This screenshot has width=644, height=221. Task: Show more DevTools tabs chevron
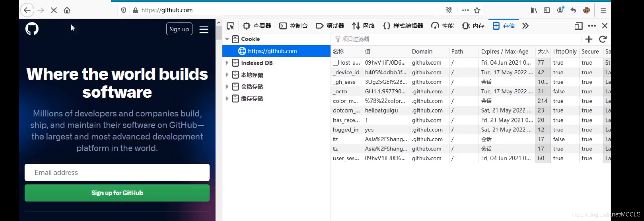point(525,26)
